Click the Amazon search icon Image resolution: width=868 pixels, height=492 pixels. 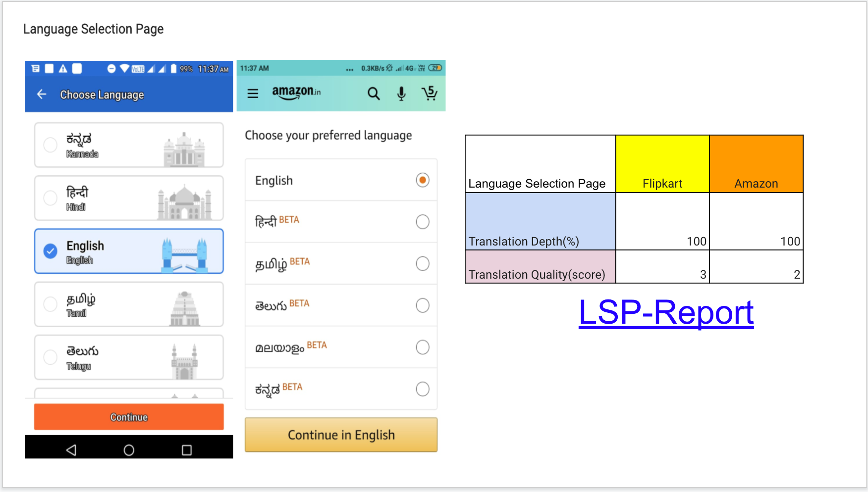(x=374, y=93)
